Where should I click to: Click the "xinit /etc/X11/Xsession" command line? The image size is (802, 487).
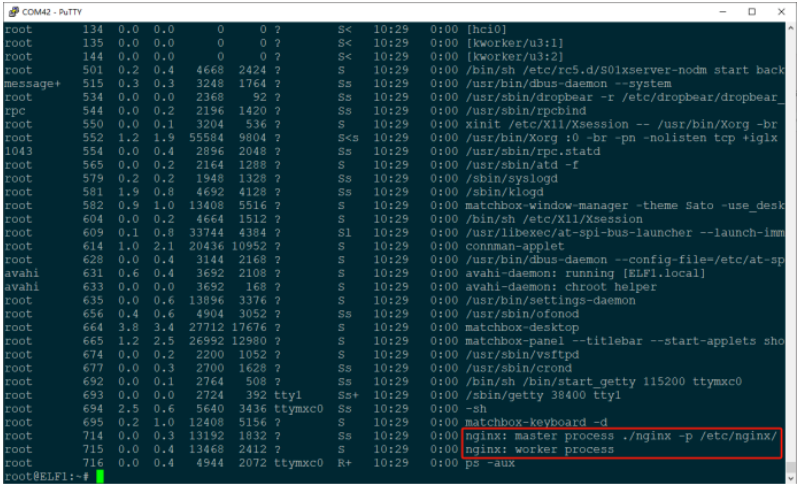tap(621, 124)
